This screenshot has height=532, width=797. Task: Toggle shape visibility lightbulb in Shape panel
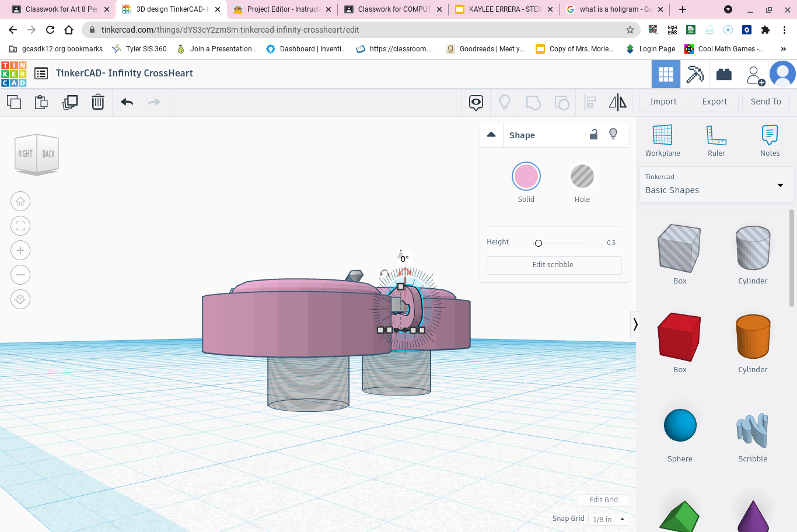(613, 134)
